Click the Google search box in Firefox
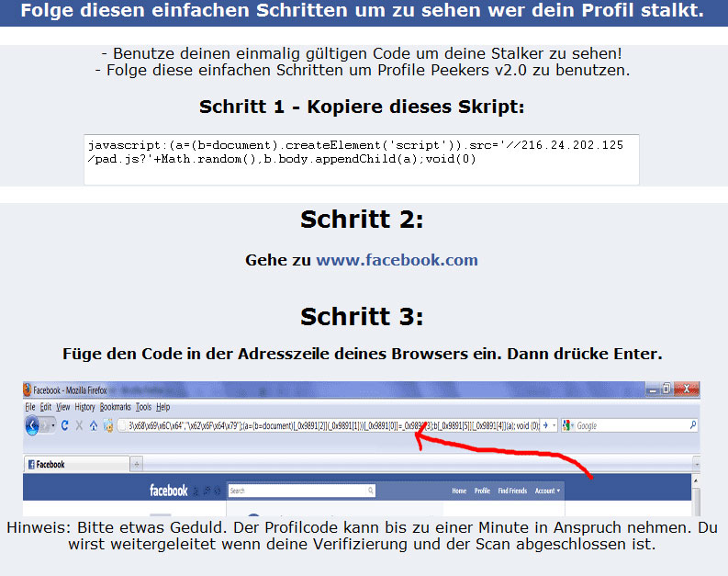Viewport: 728px width, 576px height. (x=632, y=425)
